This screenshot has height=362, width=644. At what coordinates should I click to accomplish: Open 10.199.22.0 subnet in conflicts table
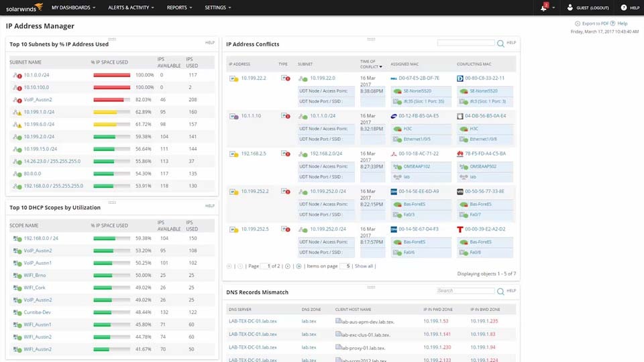[x=323, y=78]
